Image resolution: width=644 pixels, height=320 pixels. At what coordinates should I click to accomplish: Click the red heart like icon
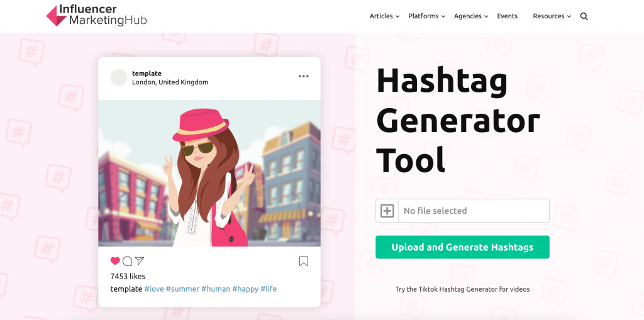115,261
